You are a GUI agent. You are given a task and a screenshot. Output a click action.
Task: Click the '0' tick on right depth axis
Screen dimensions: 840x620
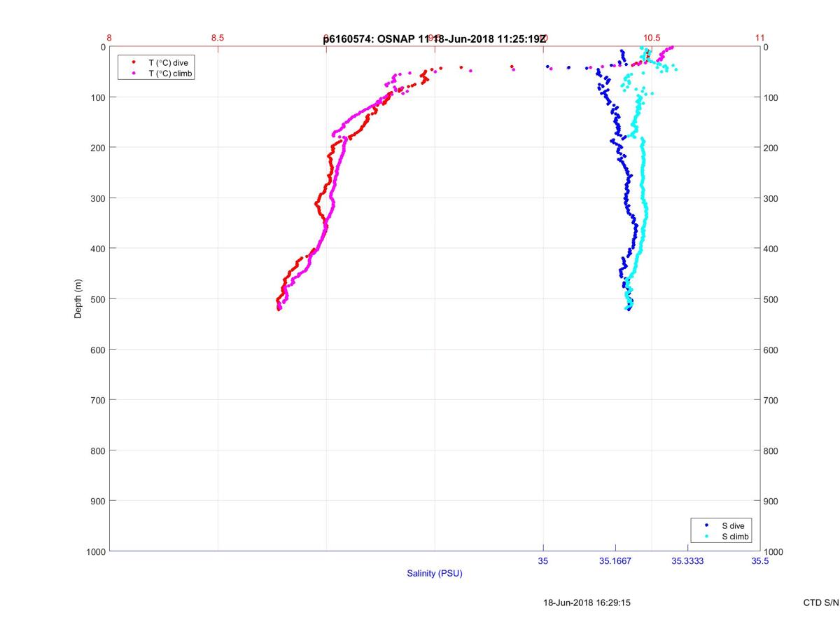click(x=766, y=47)
